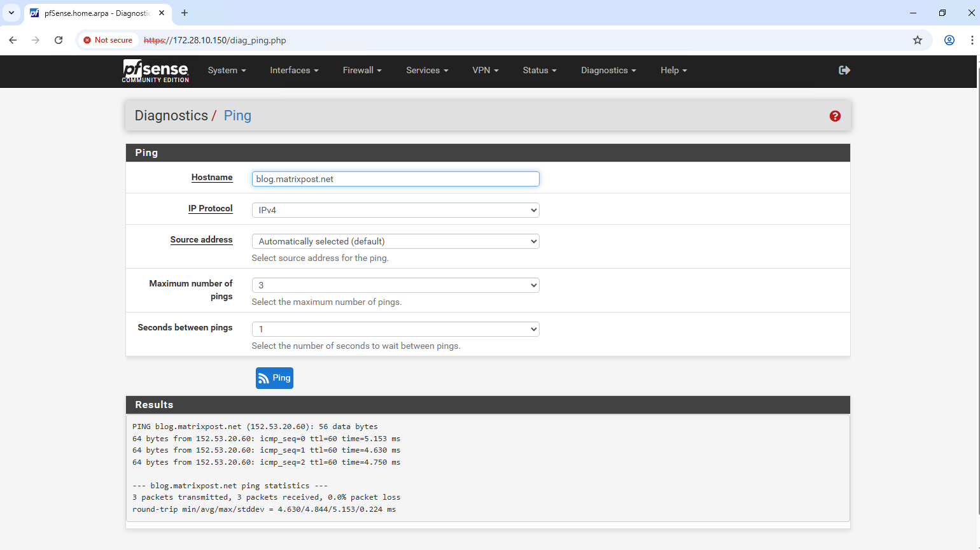Image resolution: width=980 pixels, height=550 pixels.
Task: Open the Firewall menu
Action: (361, 71)
